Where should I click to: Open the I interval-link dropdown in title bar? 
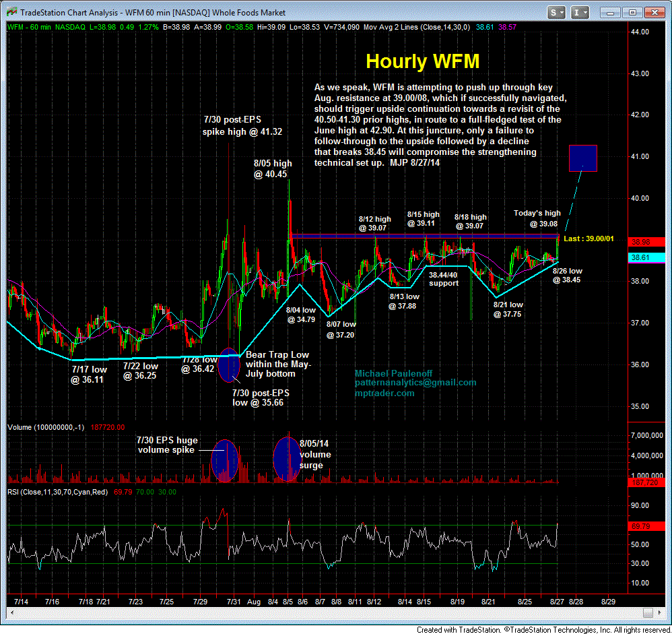(x=580, y=12)
